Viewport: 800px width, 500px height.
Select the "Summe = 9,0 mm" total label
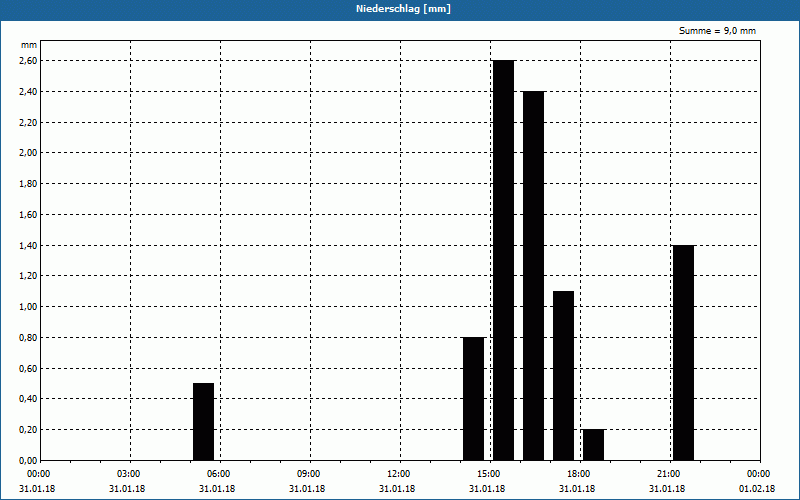(x=717, y=31)
